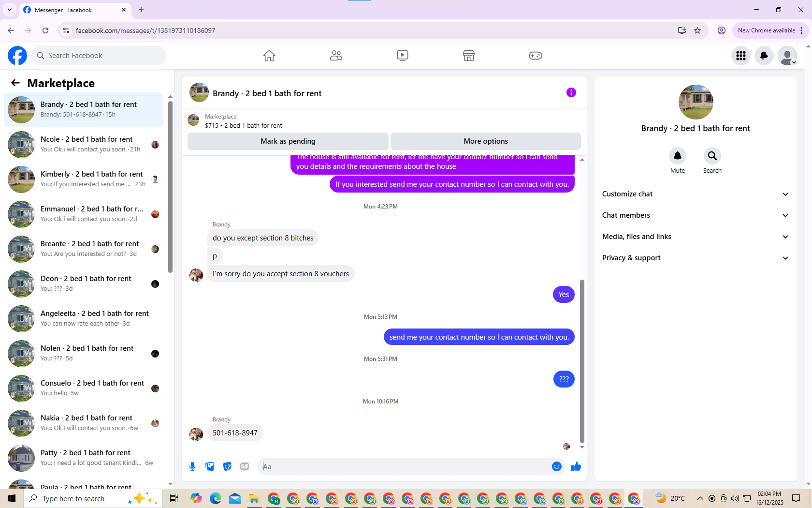Open account profile avatar menu

787,56
